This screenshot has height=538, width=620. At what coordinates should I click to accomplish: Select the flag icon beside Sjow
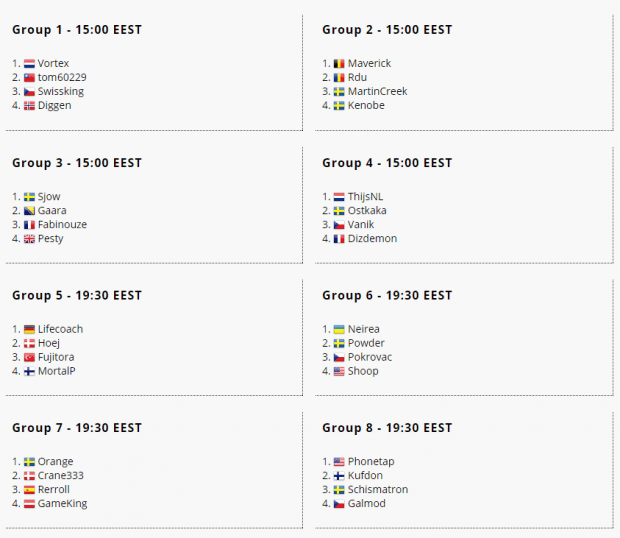pyautogui.click(x=29, y=197)
